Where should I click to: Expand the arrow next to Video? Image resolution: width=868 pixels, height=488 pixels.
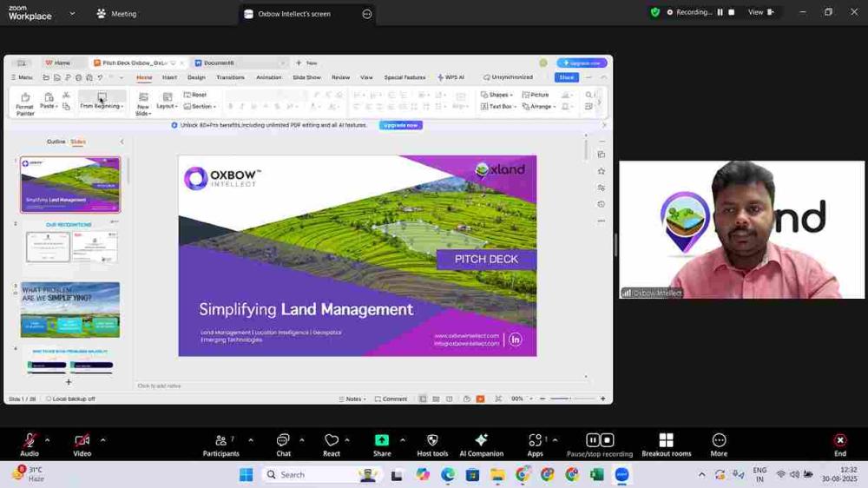[102, 439]
